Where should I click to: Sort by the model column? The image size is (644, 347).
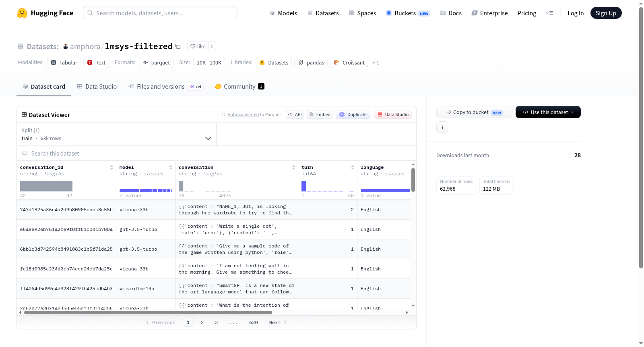[x=171, y=167]
